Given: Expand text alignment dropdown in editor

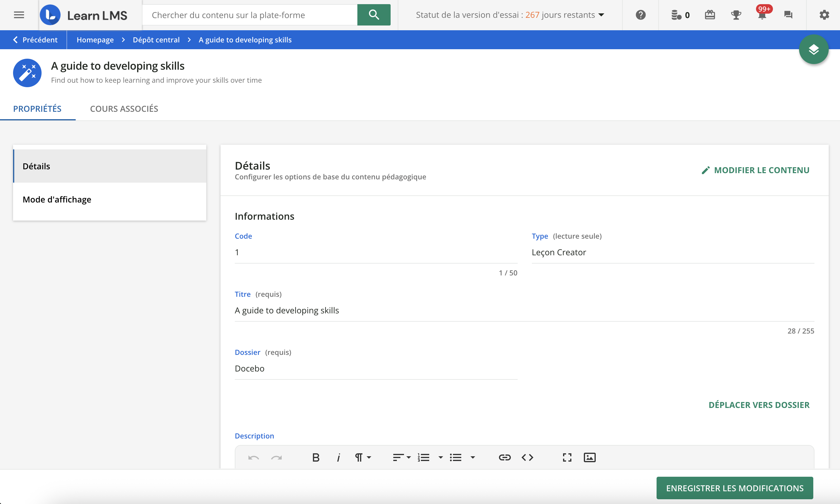Looking at the screenshot, I should 402,457.
